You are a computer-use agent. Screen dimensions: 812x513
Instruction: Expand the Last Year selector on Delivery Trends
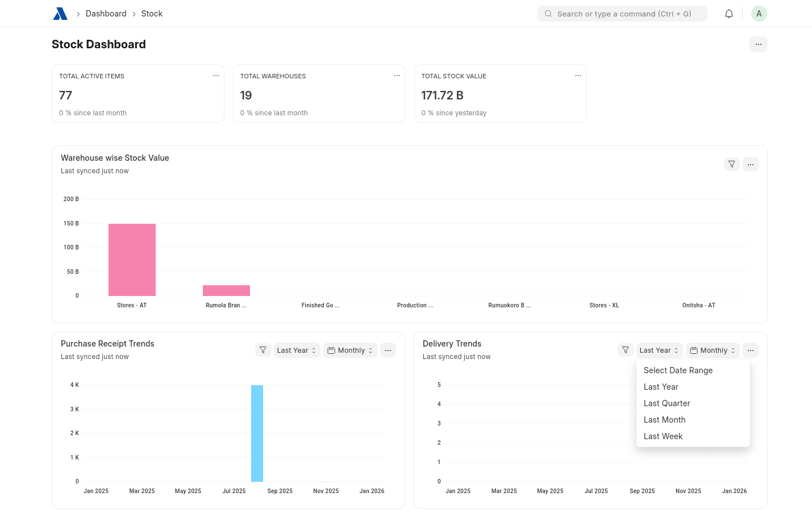coord(659,350)
